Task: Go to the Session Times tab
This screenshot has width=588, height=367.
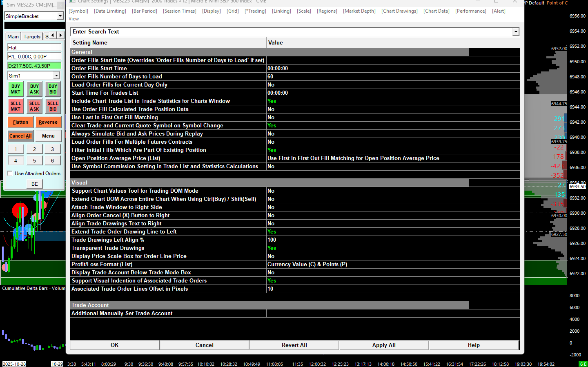Action: [180, 11]
